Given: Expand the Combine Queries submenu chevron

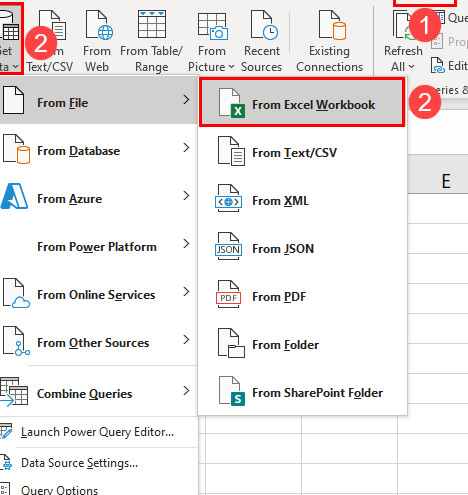Looking at the screenshot, I should [x=186, y=391].
